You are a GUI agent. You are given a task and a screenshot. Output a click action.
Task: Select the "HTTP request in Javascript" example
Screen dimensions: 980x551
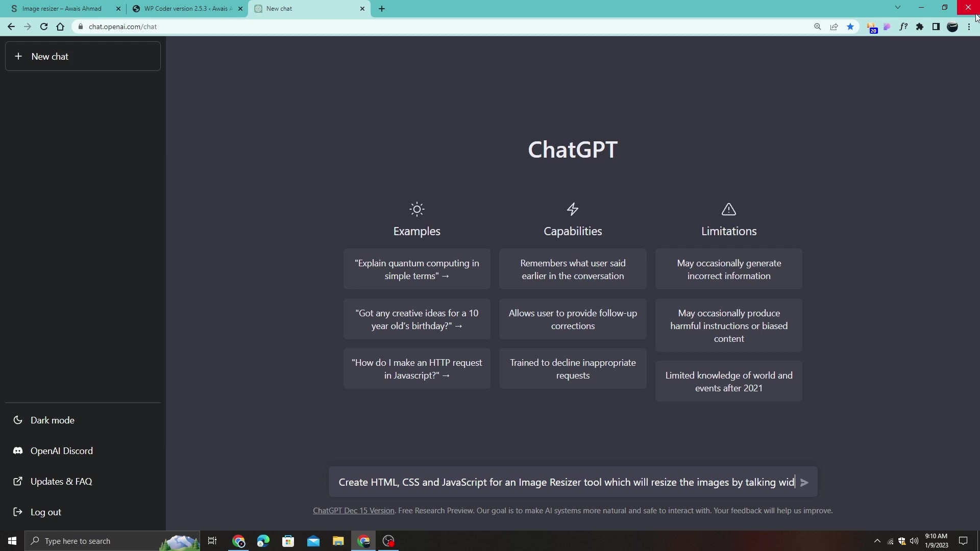pos(416,369)
